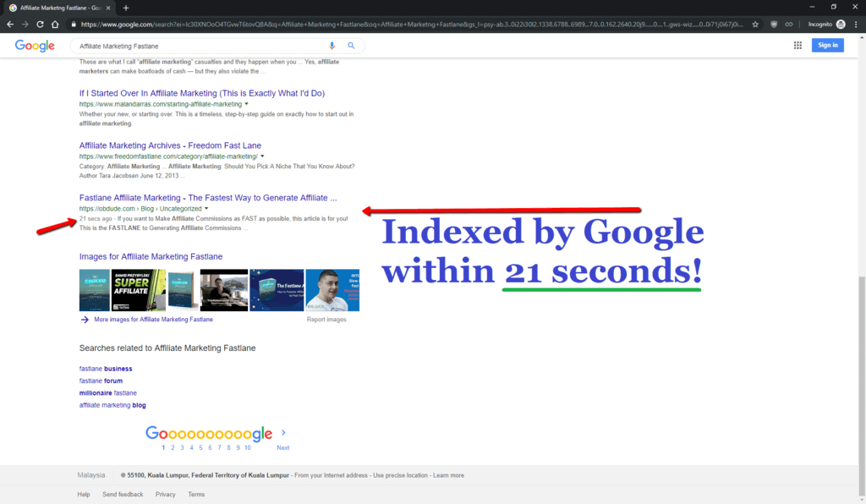Viewport: 866px width, 504px height.
Task: Expand dropdown arrow next to freedomfastlane.com URL
Action: tap(262, 156)
